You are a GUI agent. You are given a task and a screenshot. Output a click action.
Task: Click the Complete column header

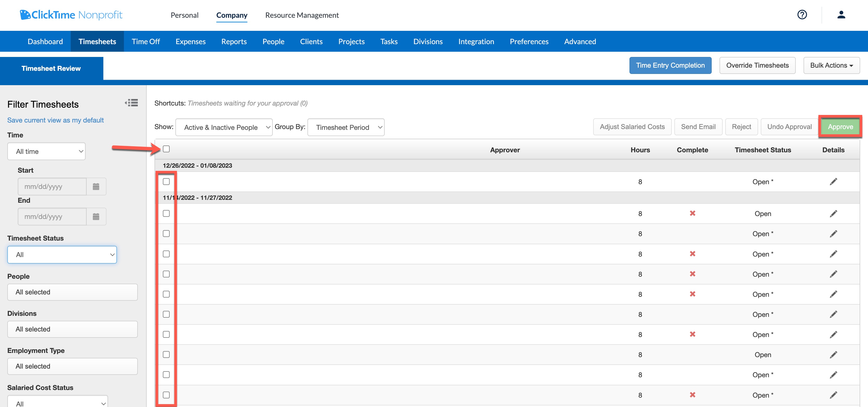pyautogui.click(x=692, y=150)
